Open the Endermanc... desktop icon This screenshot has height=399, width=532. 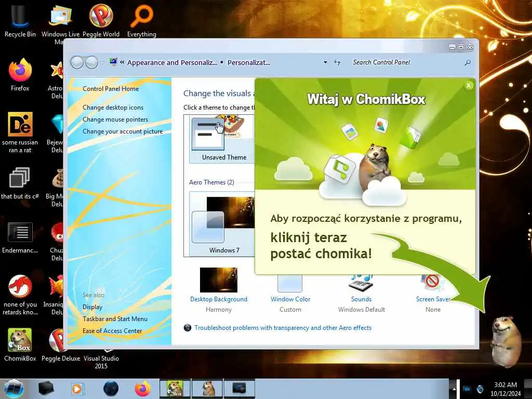point(20,237)
